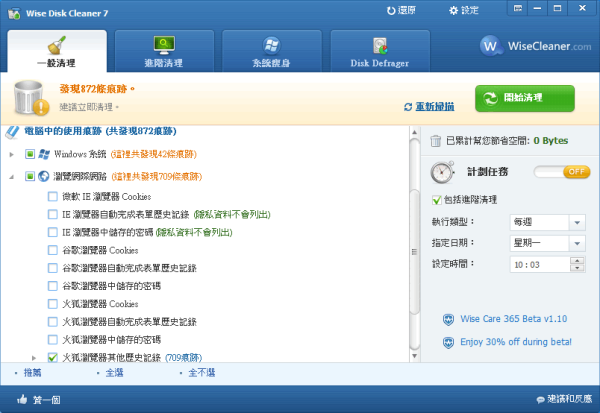Viewport: 600px width, 413px height.
Task: Switch to the 一般清理 tab
Action: pyautogui.click(x=57, y=51)
